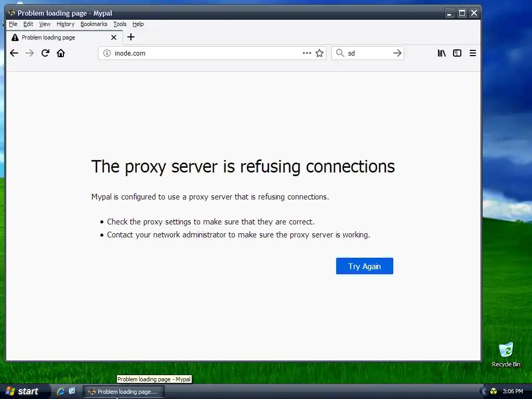
Task: Click the forward navigation arrow
Action: [30, 53]
